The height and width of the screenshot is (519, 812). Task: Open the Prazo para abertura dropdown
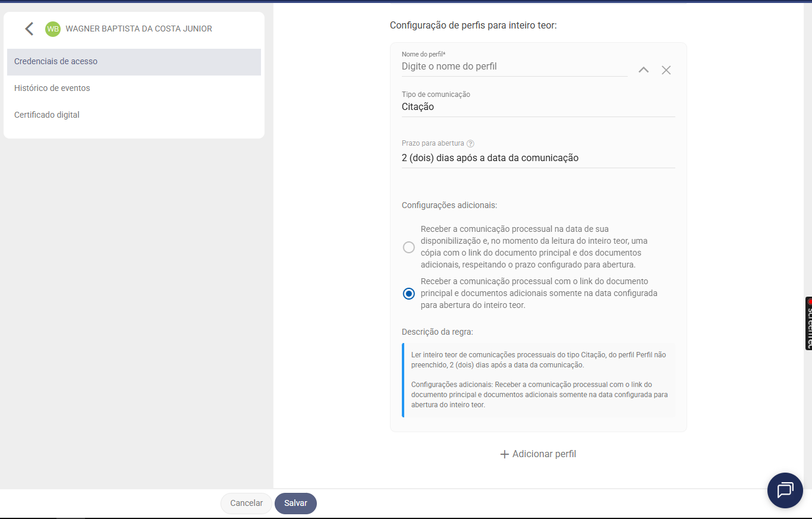click(x=538, y=158)
